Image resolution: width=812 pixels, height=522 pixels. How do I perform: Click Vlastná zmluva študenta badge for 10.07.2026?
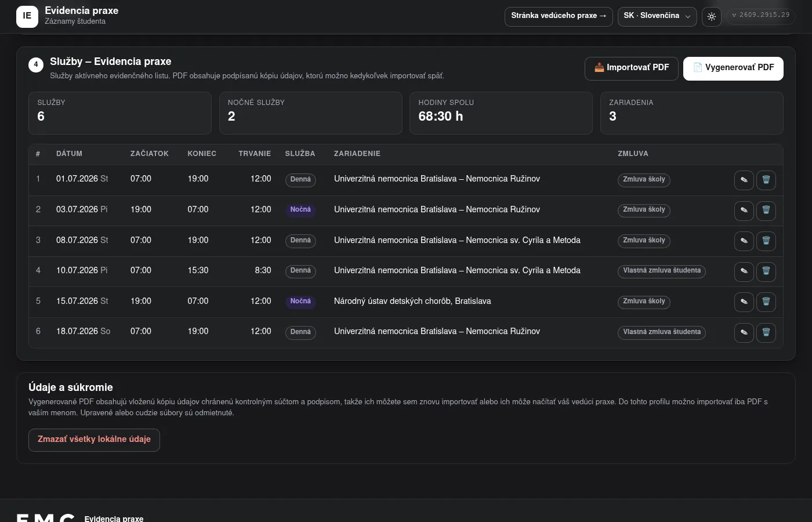(x=662, y=271)
